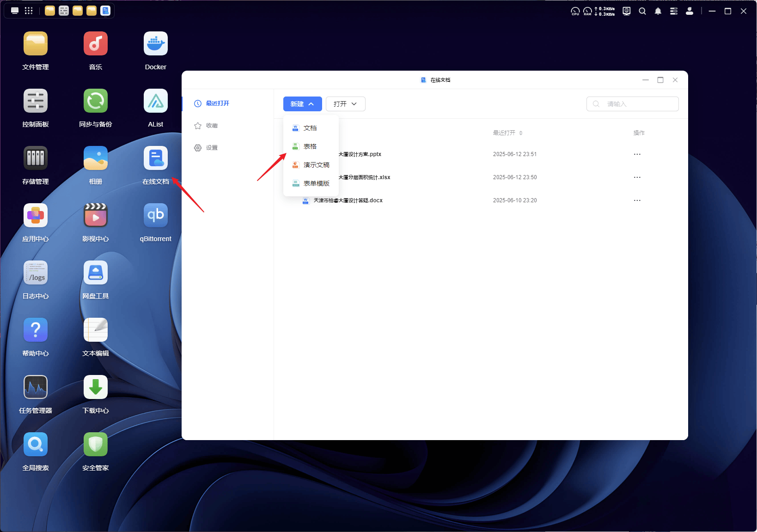Open the 安全管家 application
The width and height of the screenshot is (757, 532).
click(95, 444)
